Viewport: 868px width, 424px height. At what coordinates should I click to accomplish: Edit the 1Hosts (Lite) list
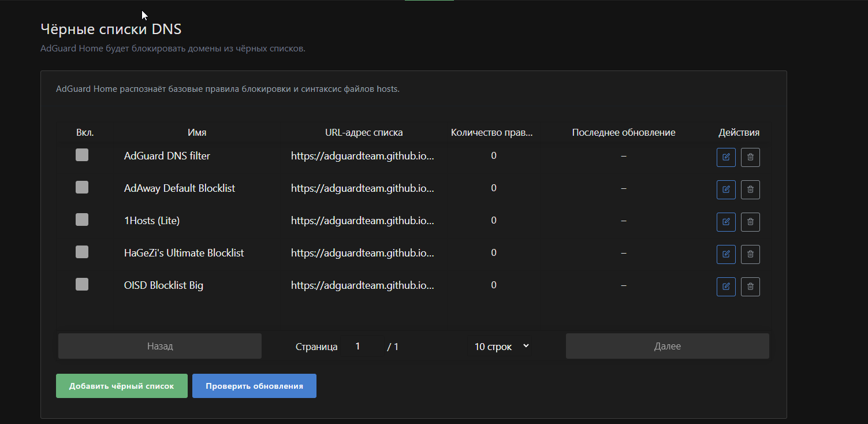click(726, 222)
